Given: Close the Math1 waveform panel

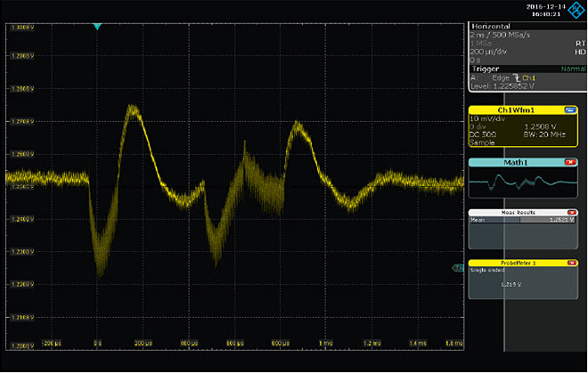Looking at the screenshot, I should [570, 162].
